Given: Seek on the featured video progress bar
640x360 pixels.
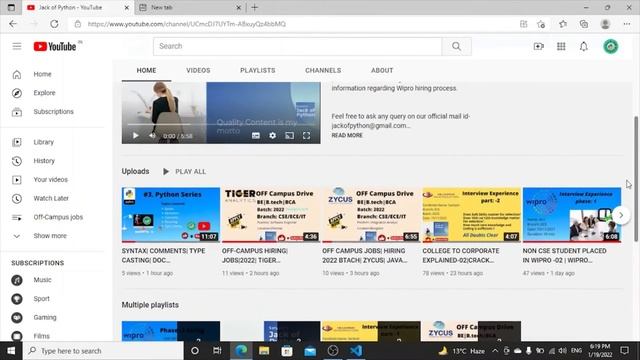Looking at the screenshot, I should (221, 124).
